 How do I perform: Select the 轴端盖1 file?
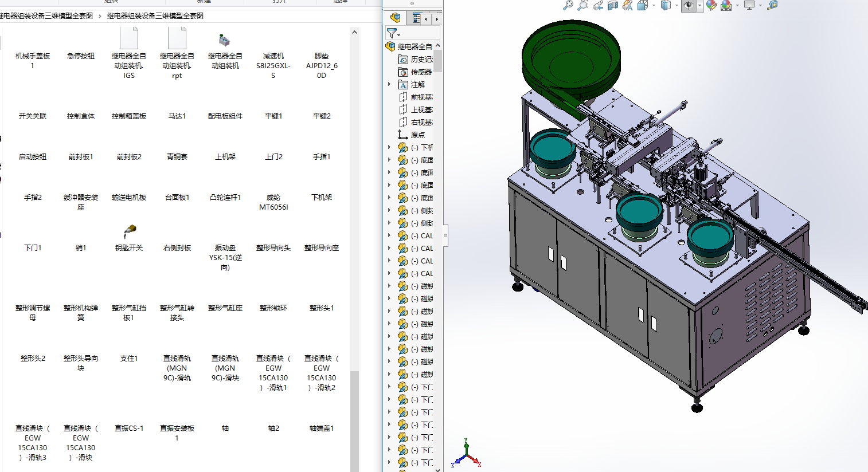(x=322, y=428)
